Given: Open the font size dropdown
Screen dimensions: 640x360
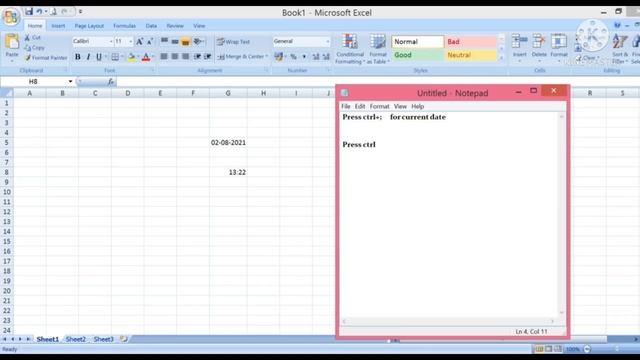Looking at the screenshot, I should 131,42.
